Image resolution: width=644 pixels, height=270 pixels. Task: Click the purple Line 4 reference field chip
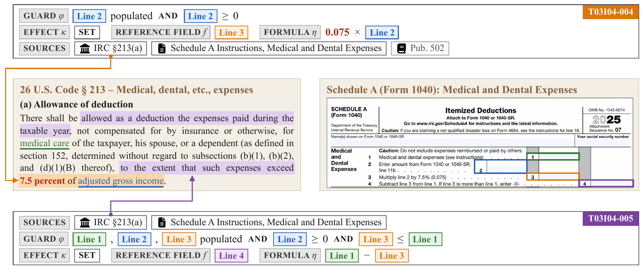231,256
